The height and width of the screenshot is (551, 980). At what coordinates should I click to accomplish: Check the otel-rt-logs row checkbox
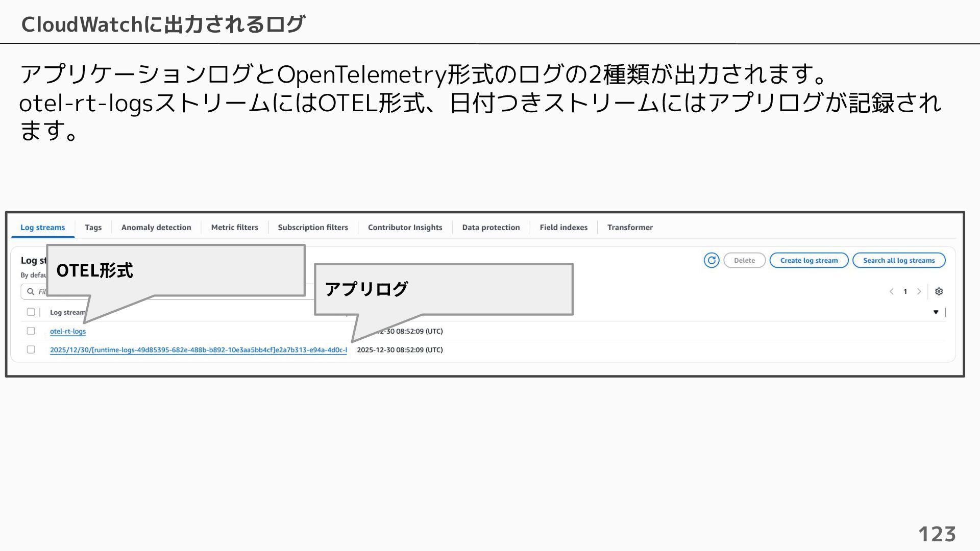coord(31,331)
